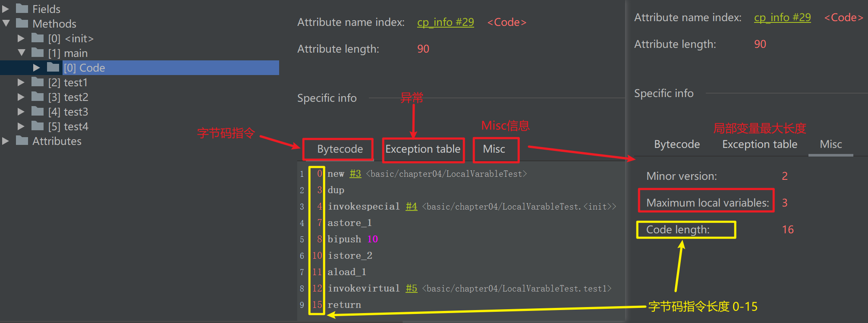868x323 pixels.
Task: Click the test2 folder icon
Action: [38, 97]
